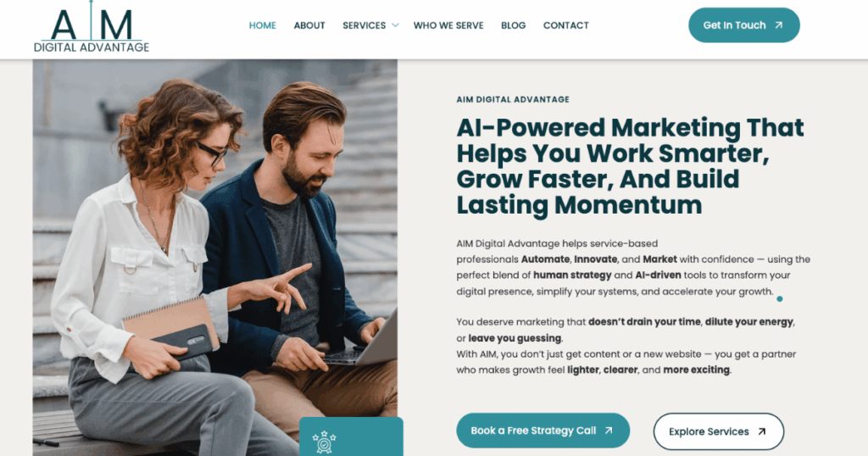The width and height of the screenshot is (868, 456).
Task: Click Book a Free Strategy Call button
Action: point(543,430)
